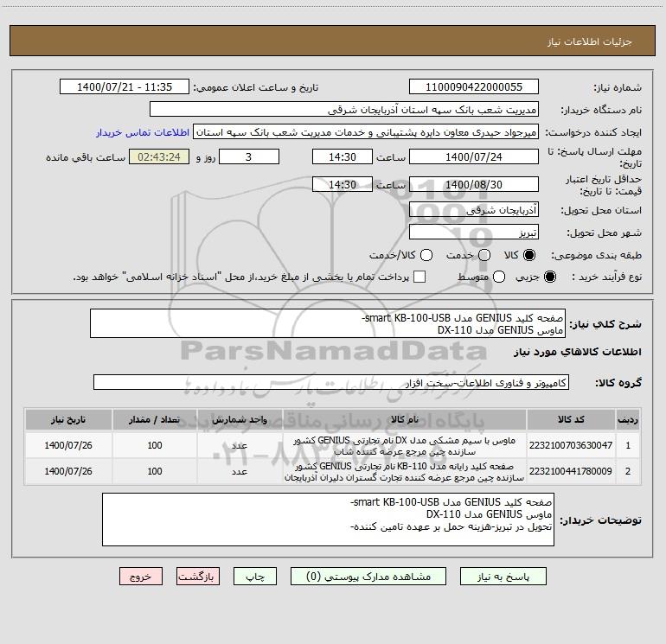Select the خدمت radio button
This screenshot has height=644, width=666.
click(484, 255)
